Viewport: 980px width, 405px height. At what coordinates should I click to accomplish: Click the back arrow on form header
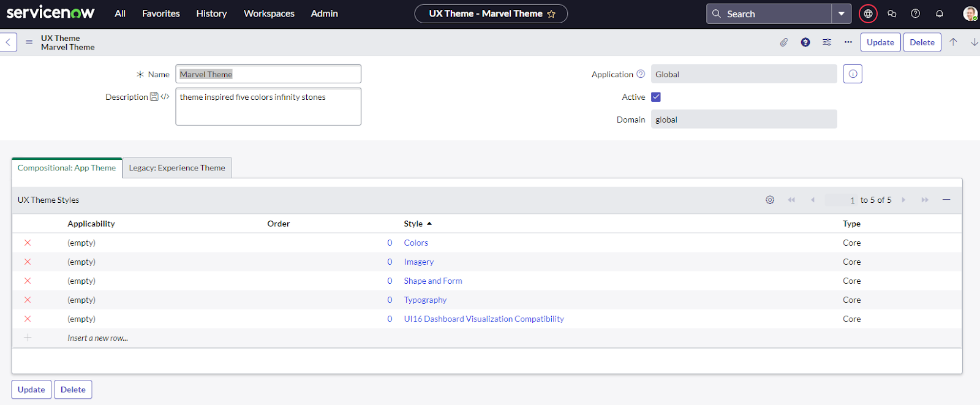pos(8,42)
